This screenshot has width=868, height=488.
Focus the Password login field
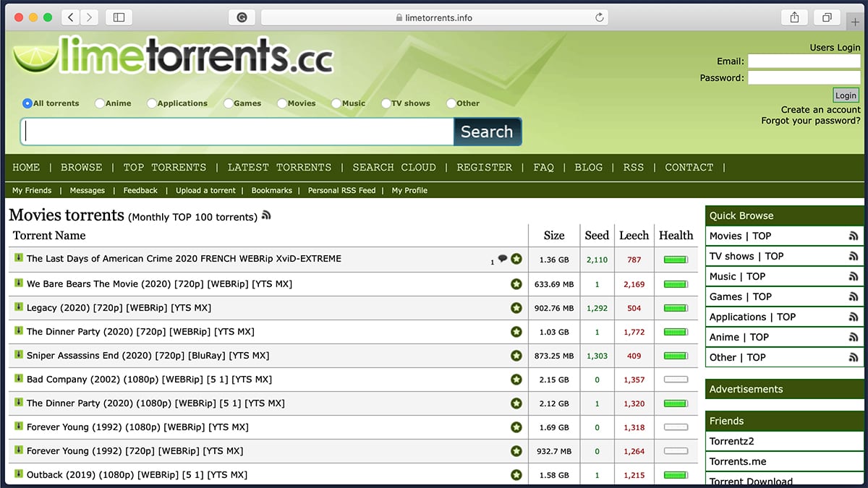804,77
